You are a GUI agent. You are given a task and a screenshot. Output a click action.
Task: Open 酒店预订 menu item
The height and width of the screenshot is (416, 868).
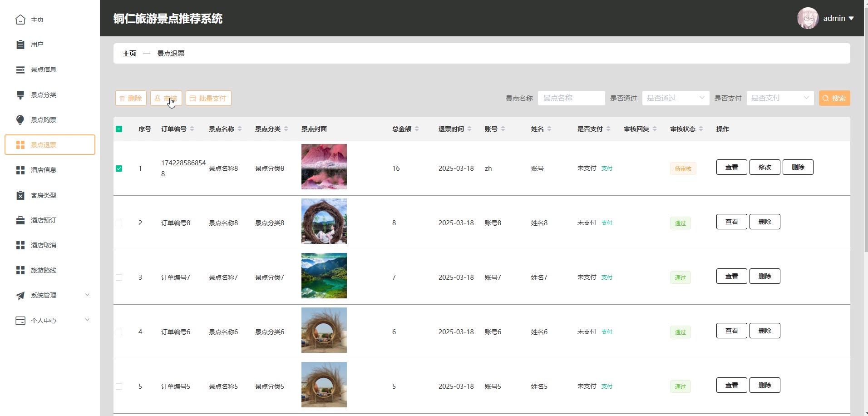(x=50, y=220)
